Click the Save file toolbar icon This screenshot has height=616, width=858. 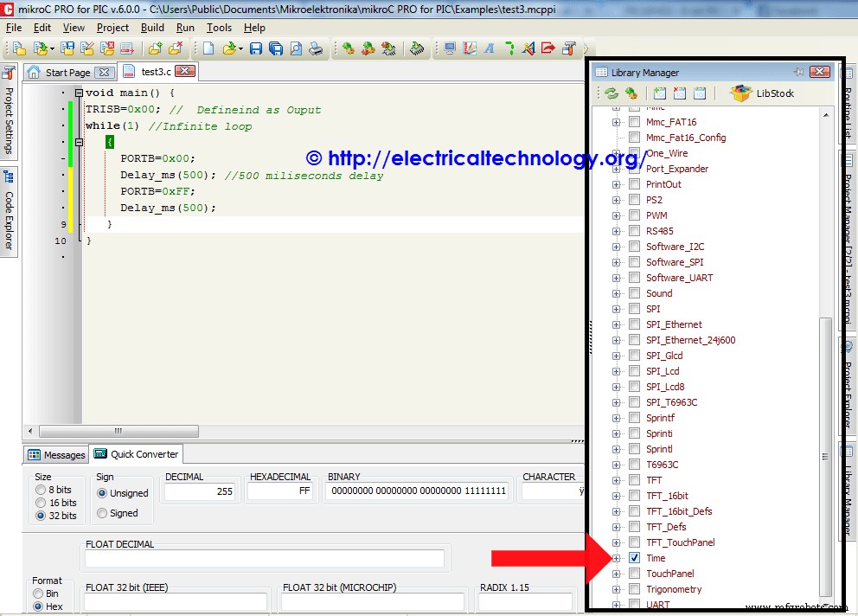click(x=256, y=49)
